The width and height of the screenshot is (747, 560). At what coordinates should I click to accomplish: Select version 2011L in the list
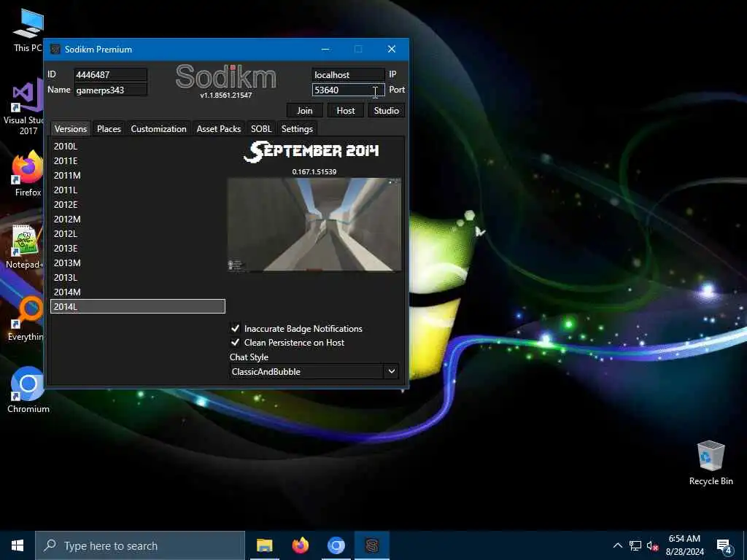pyautogui.click(x=138, y=190)
